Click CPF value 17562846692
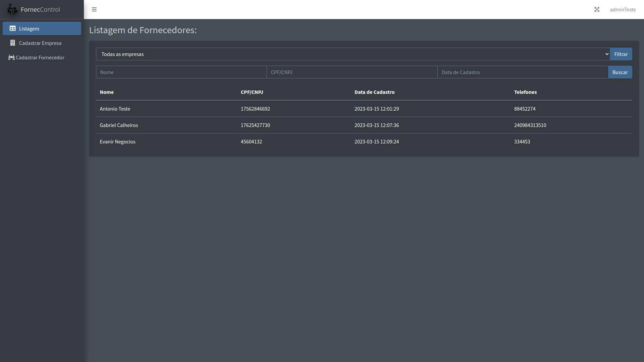Image resolution: width=644 pixels, height=362 pixels. 255,109
